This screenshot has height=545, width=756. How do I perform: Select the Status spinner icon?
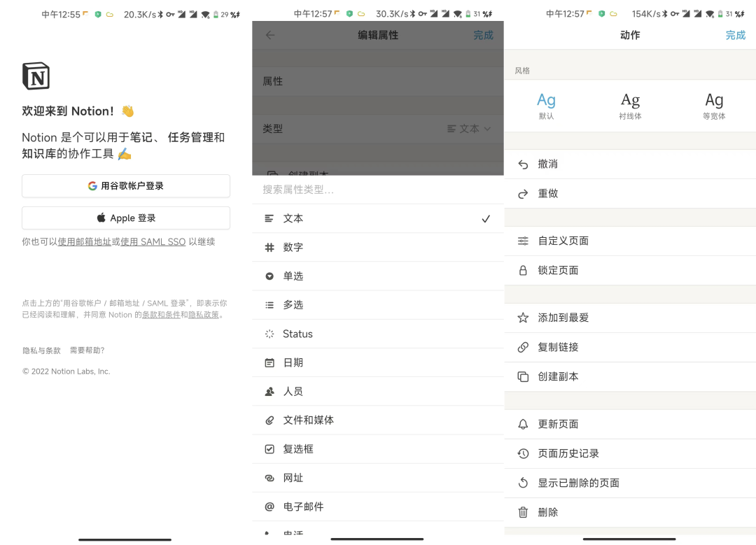[x=269, y=334]
